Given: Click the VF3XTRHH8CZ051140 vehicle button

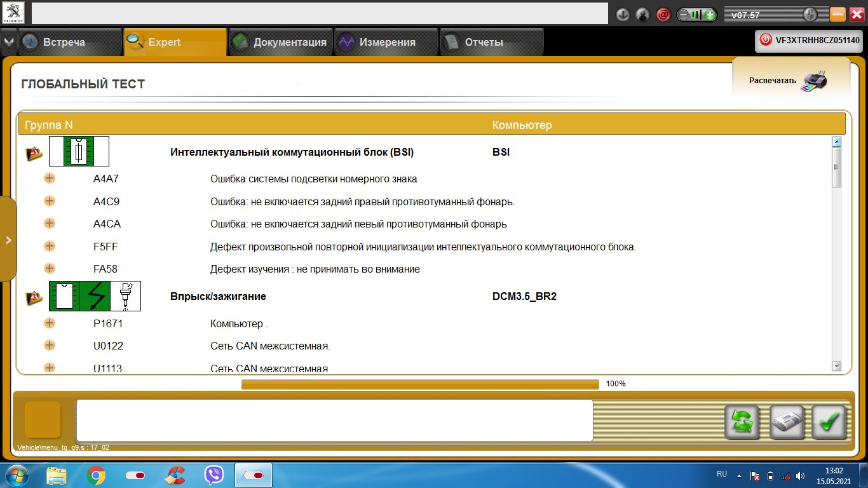Looking at the screenshot, I should click(809, 40).
